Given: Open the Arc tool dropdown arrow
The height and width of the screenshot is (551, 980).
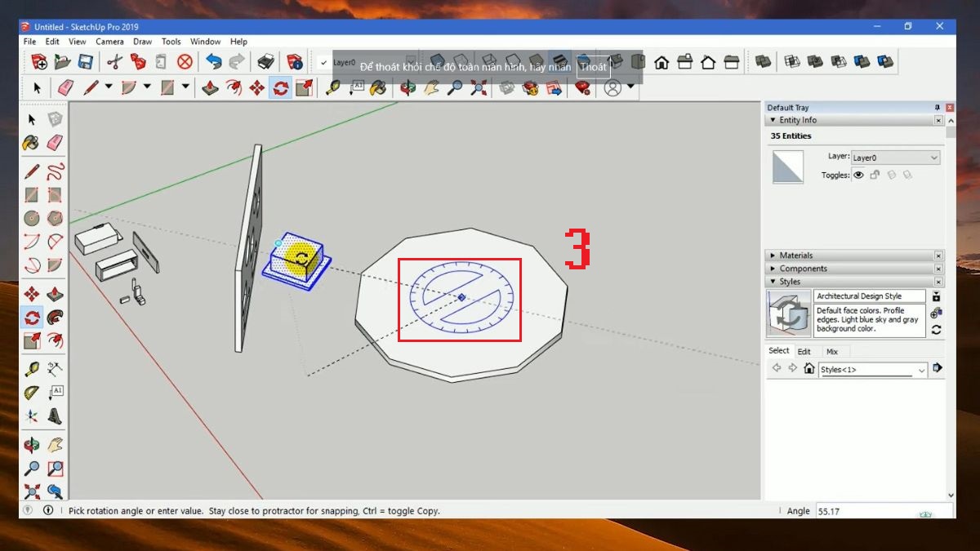Looking at the screenshot, I should (147, 87).
